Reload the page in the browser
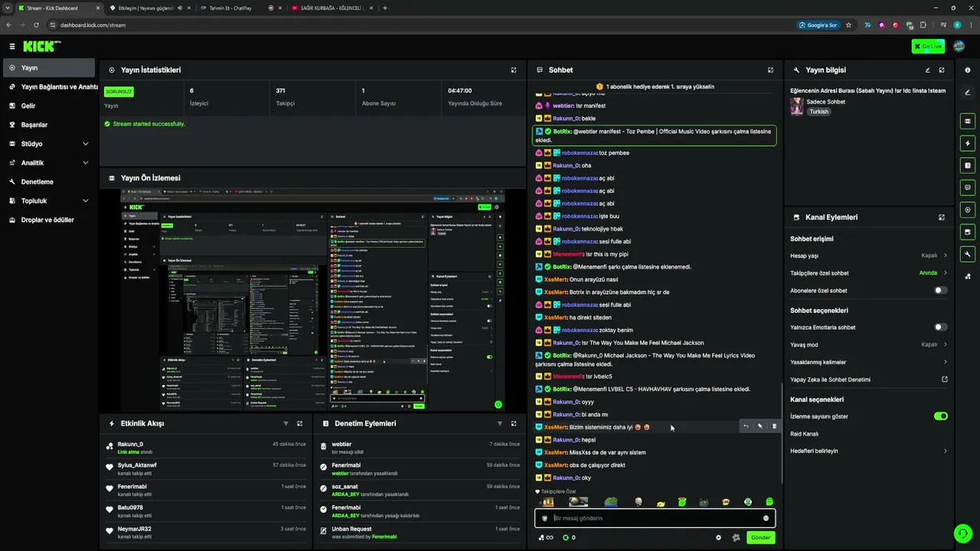Viewport: 980px width, 551px height. coord(36,24)
